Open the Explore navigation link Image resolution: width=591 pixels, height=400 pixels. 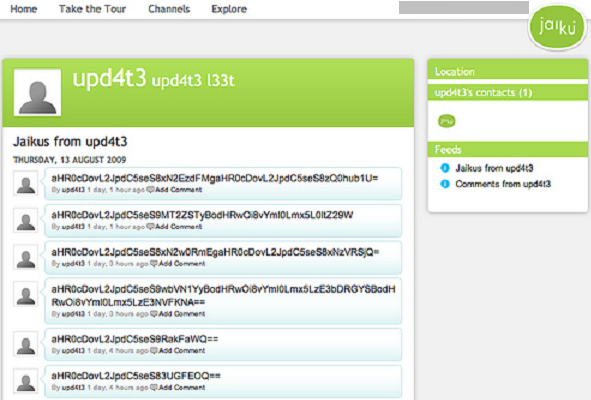tap(229, 9)
